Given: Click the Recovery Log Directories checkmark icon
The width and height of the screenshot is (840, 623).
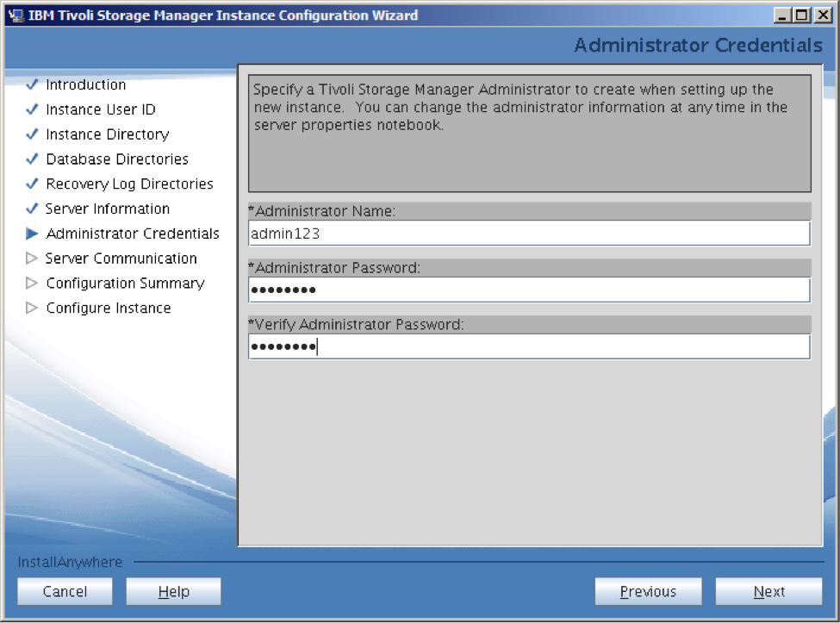Looking at the screenshot, I should 32,184.
